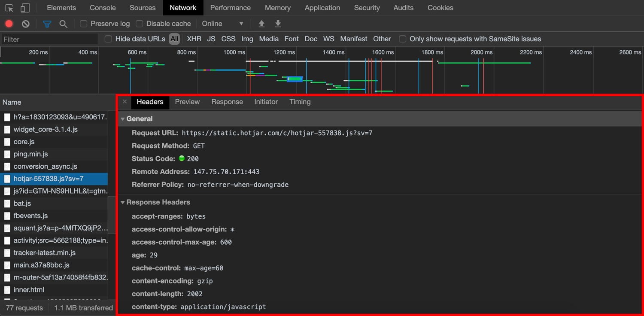Open the Online throttling dropdown
Viewport: 644px width, 316px height.
pos(223,24)
